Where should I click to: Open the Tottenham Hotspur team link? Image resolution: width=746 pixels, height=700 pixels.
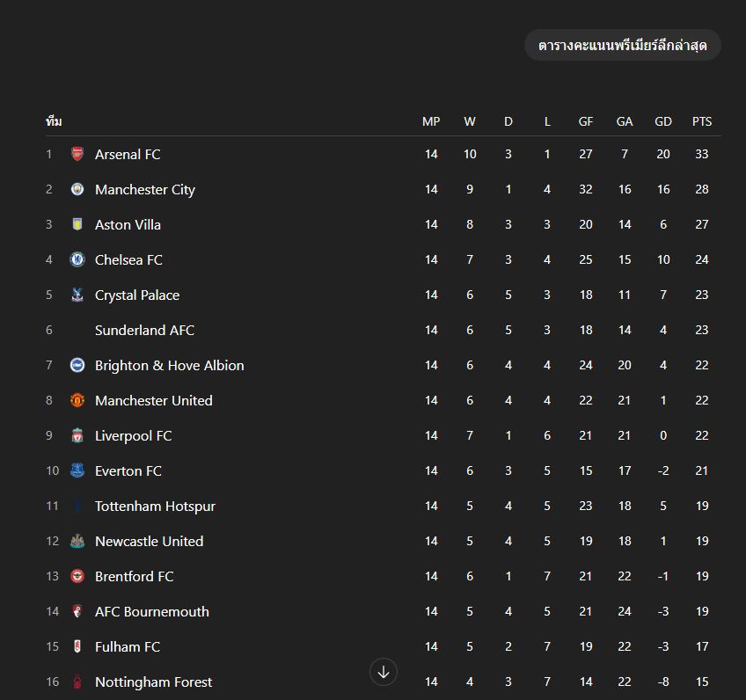[x=155, y=506]
